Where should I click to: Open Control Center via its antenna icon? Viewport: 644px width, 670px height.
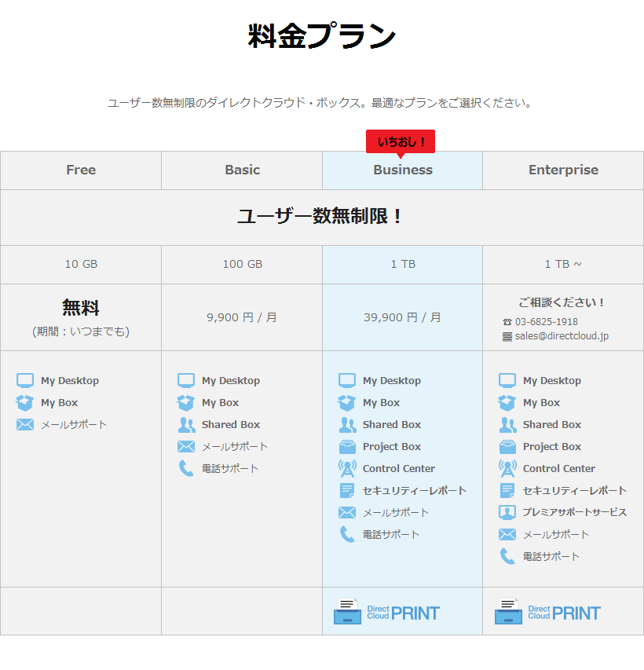[346, 468]
